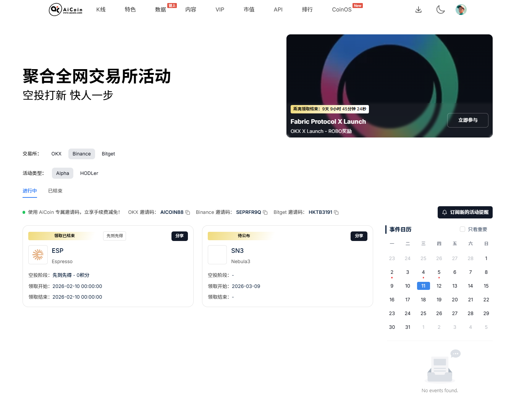Select the OKX exchange filter

[x=56, y=154]
